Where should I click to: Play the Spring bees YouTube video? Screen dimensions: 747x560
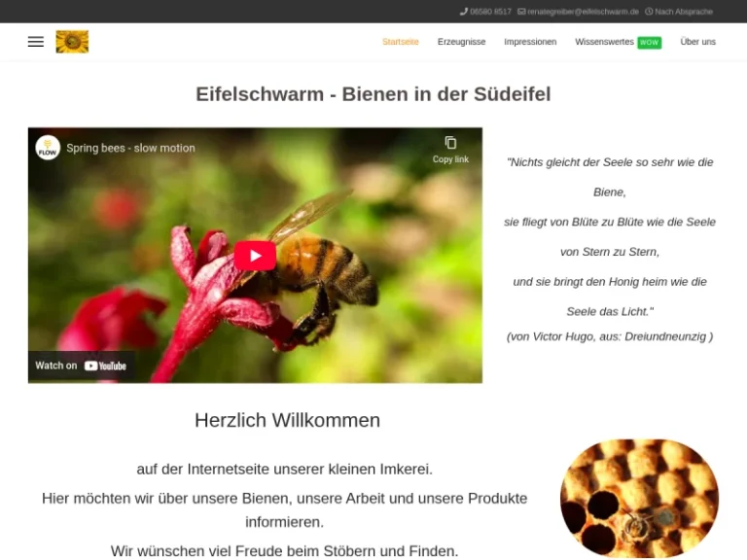(x=255, y=256)
